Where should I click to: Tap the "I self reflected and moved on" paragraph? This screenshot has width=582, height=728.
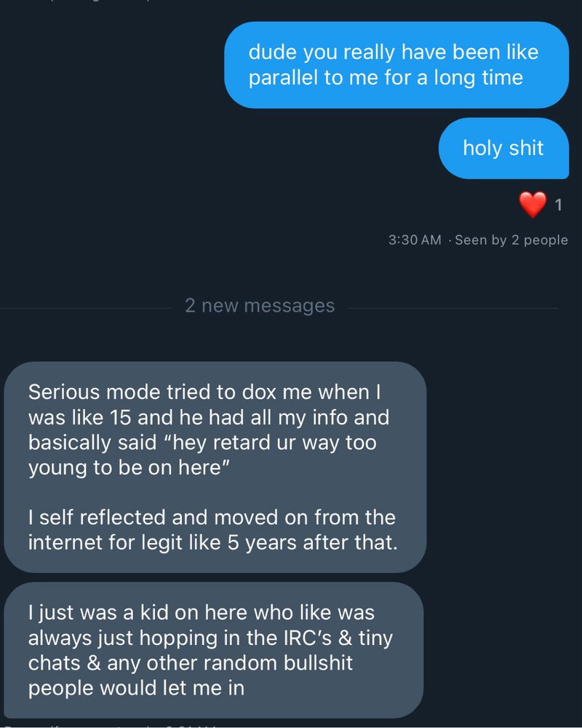coord(212,530)
